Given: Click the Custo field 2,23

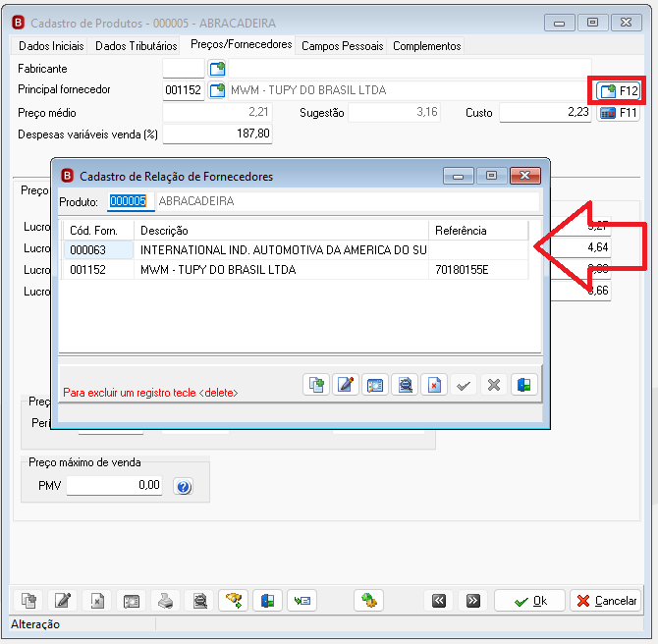Looking at the screenshot, I should click(545, 112).
